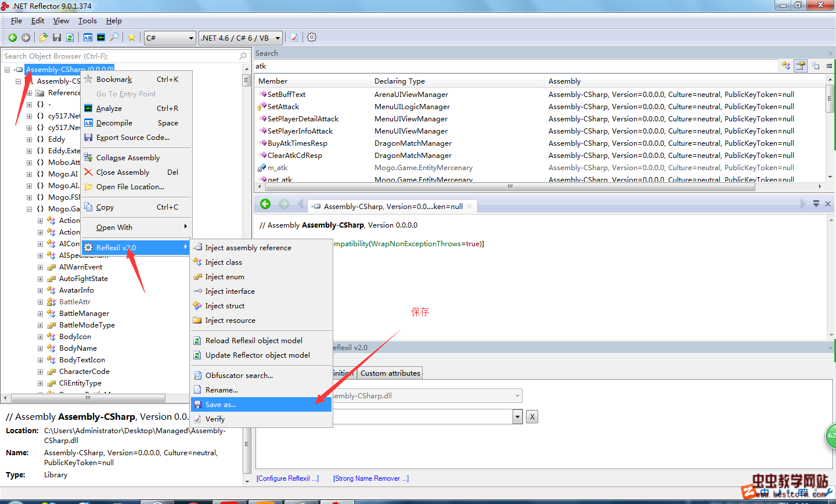Click the green Back toolbar arrow

12,38
